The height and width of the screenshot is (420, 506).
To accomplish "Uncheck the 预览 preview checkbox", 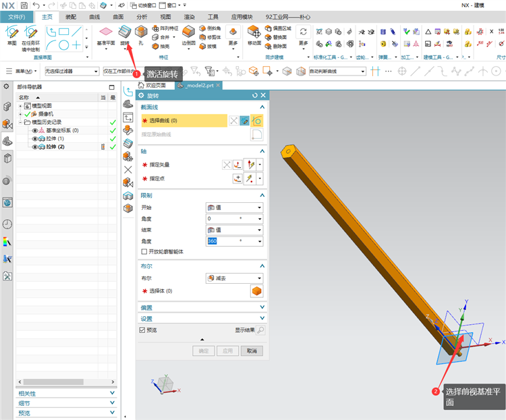I will (x=142, y=330).
